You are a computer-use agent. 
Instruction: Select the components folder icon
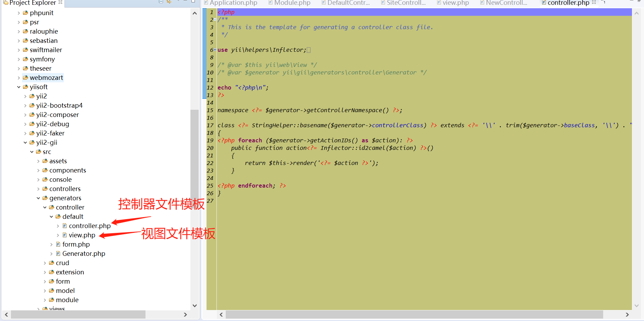click(45, 170)
